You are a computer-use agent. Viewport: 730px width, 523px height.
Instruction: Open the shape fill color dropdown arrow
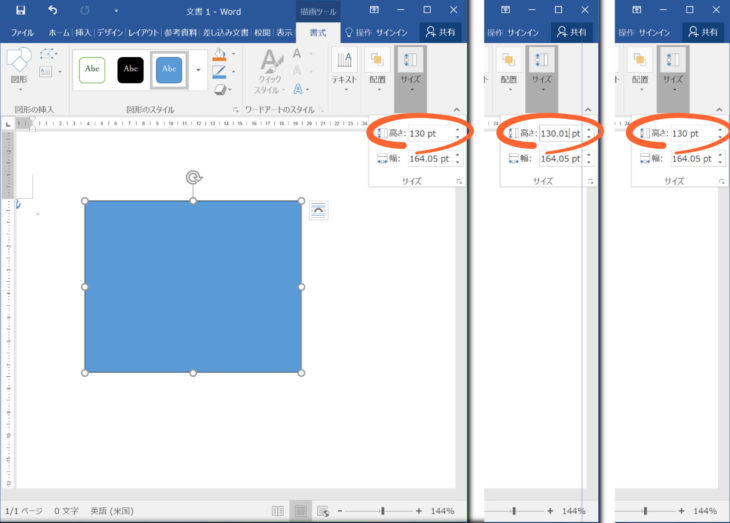point(233,56)
